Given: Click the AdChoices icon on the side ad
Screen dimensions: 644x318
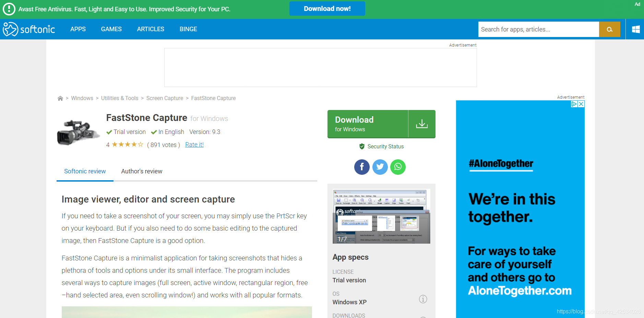Looking at the screenshot, I should [x=574, y=104].
